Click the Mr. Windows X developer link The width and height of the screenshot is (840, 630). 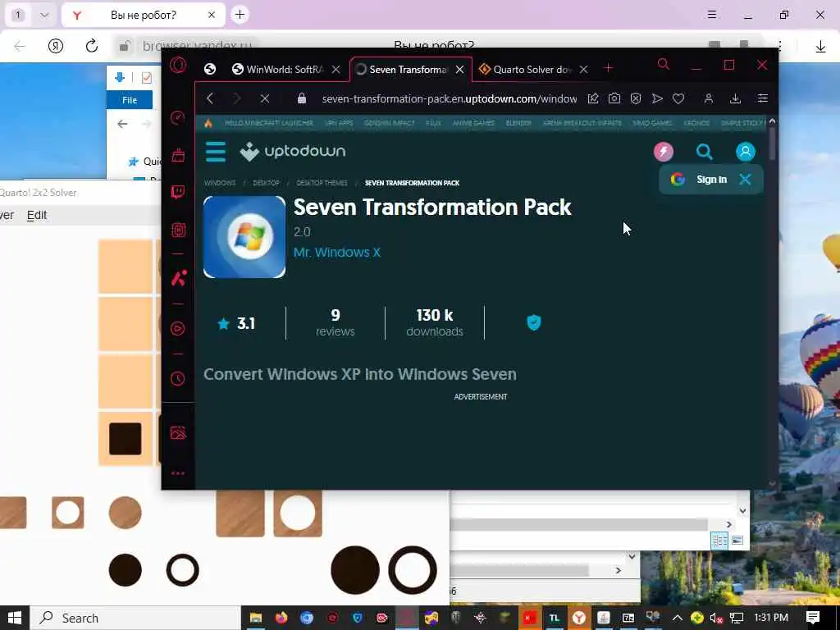(x=337, y=253)
